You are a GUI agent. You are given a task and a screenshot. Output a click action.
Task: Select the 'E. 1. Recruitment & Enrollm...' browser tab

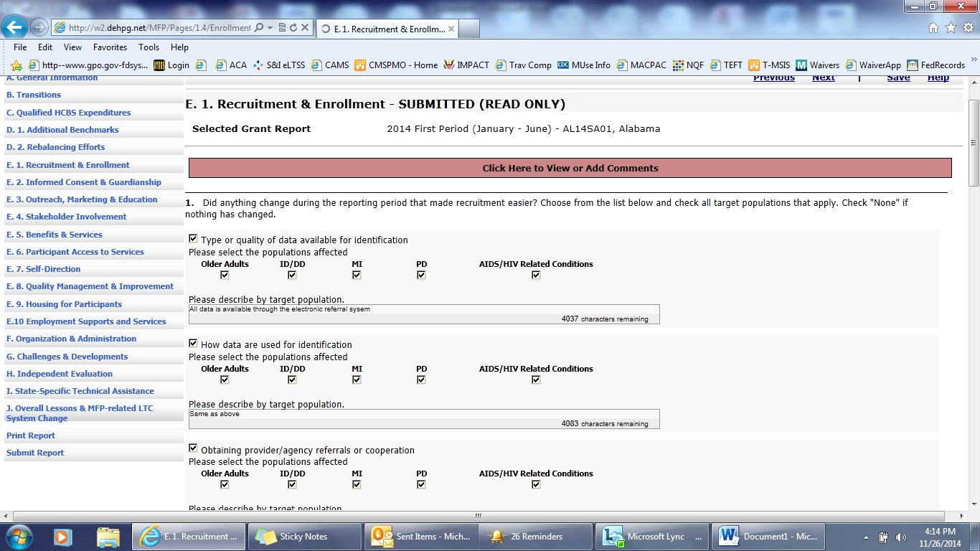386,29
